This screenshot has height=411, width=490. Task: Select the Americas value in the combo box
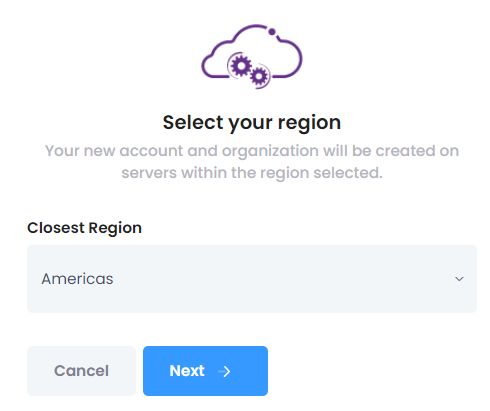[77, 279]
